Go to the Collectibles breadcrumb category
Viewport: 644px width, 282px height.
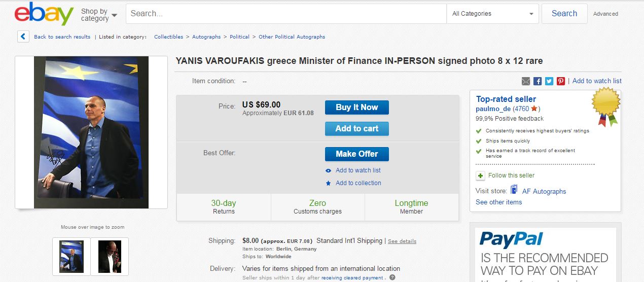(168, 37)
